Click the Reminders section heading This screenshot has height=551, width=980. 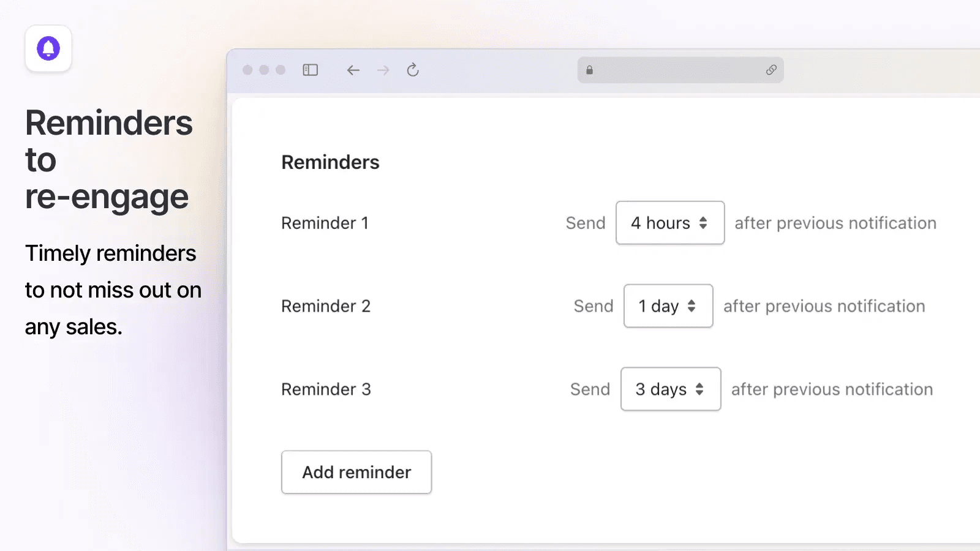330,162
